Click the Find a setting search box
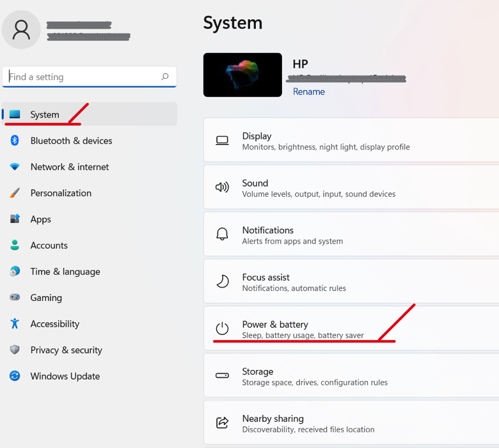This screenshot has height=448, width=499. click(x=90, y=77)
